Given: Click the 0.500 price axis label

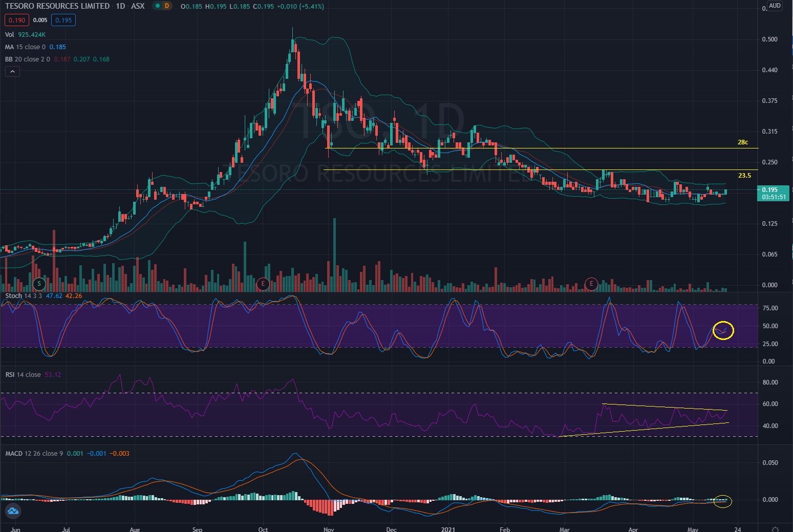Looking at the screenshot, I should point(769,39).
